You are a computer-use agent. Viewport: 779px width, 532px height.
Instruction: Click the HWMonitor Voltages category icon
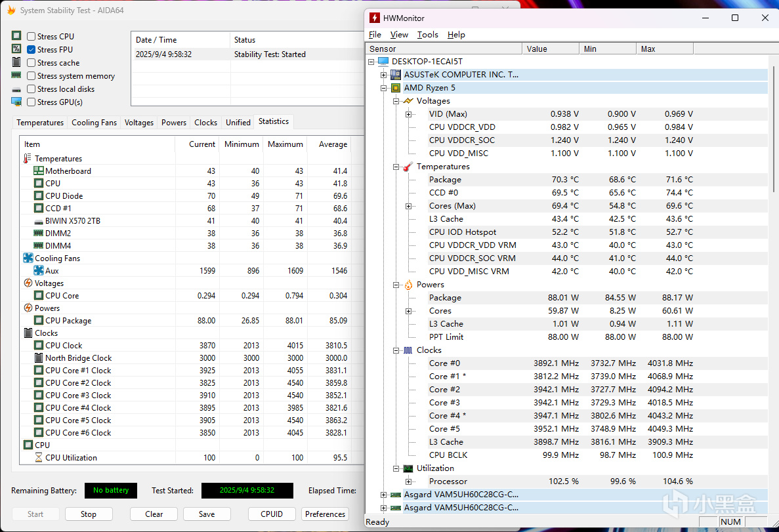click(408, 101)
